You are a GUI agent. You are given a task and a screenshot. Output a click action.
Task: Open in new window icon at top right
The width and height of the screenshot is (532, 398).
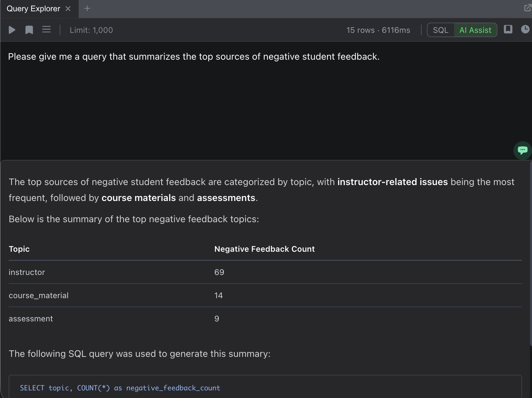point(527,8)
